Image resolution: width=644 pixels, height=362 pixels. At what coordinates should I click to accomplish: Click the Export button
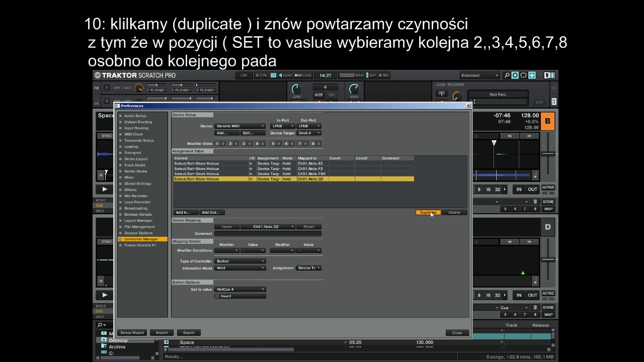tap(189, 333)
